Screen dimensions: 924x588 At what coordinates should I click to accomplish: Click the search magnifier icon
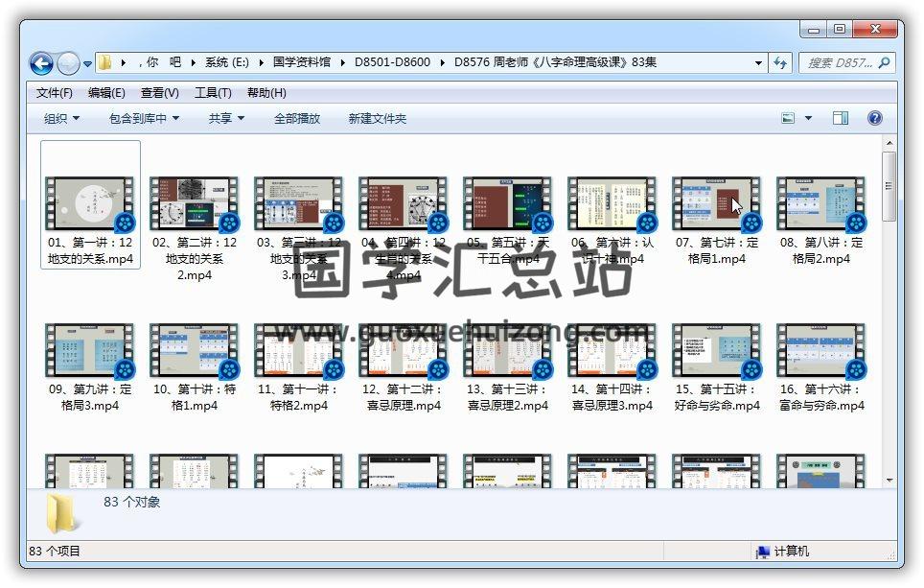pos(884,63)
